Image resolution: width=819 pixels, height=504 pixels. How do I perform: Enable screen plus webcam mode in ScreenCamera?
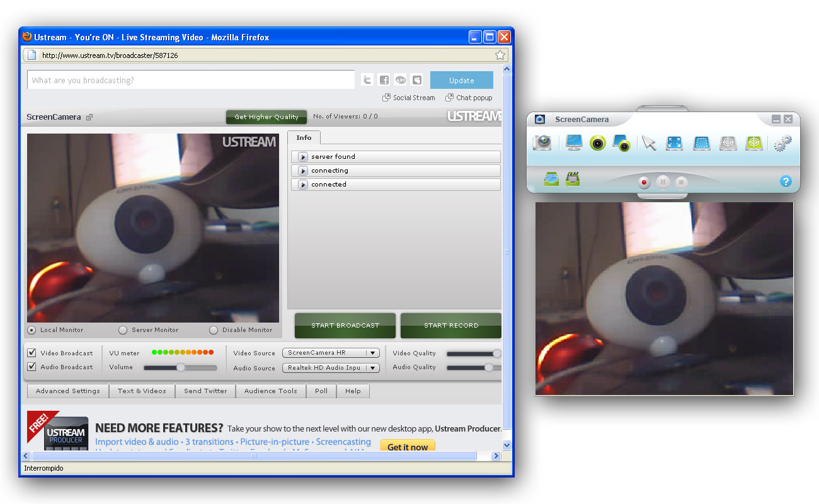click(x=621, y=143)
